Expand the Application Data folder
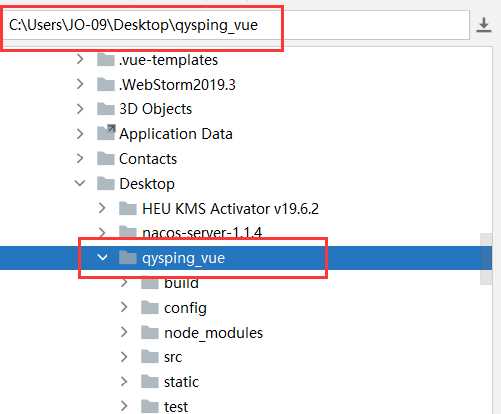 (80, 134)
